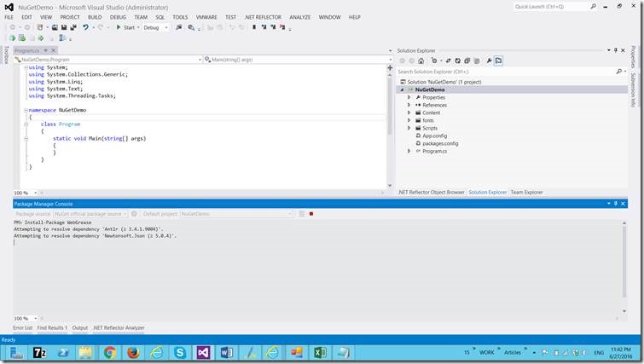Screen dimensions: 644x364
Task: Collapse the NuGetDemo project node
Action: coord(402,90)
